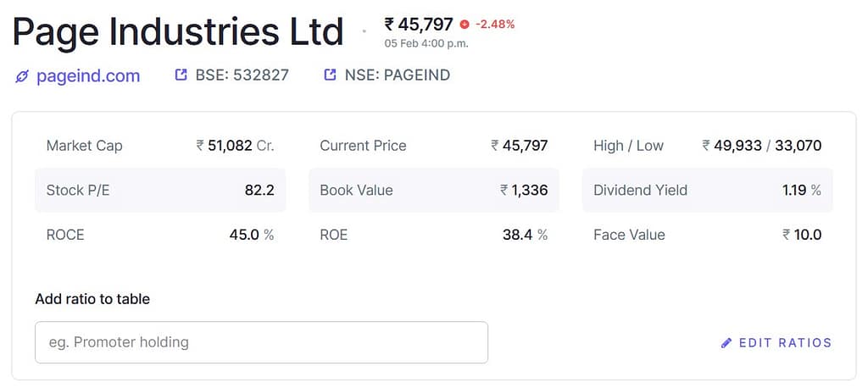The image size is (868, 388).
Task: Click the Page Industries Ltd heading
Action: [x=178, y=32]
